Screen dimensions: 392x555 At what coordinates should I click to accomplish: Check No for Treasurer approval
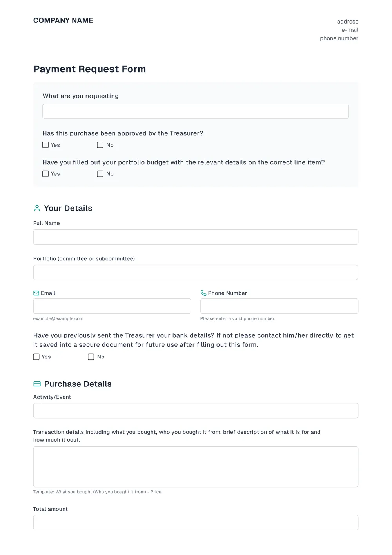tap(100, 145)
